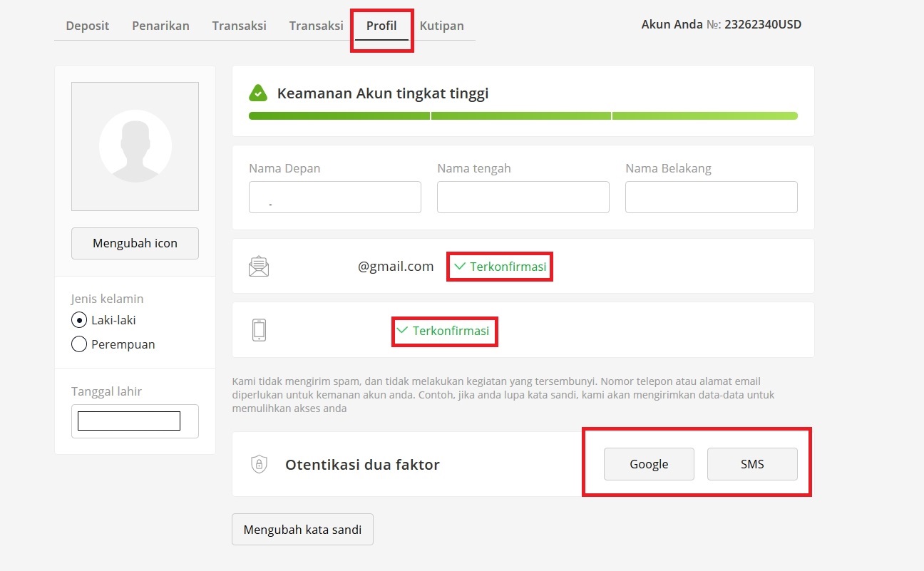The image size is (924, 571).
Task: Open the Deposit tab
Action: [x=87, y=25]
